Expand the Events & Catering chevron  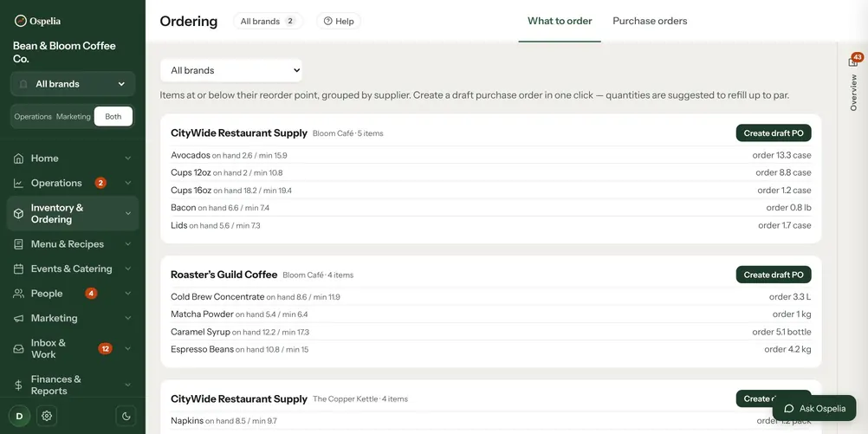click(128, 269)
